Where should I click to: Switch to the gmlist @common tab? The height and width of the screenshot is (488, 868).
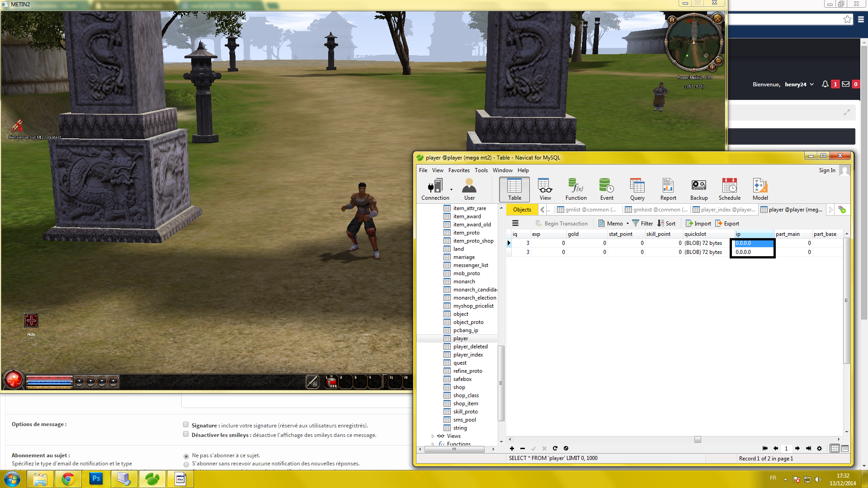[x=587, y=210]
